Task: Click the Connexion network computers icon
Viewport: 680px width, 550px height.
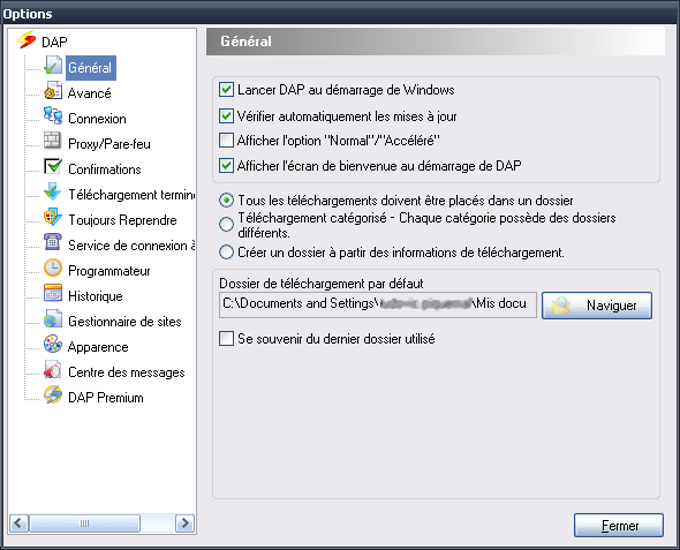Action: click(52, 116)
